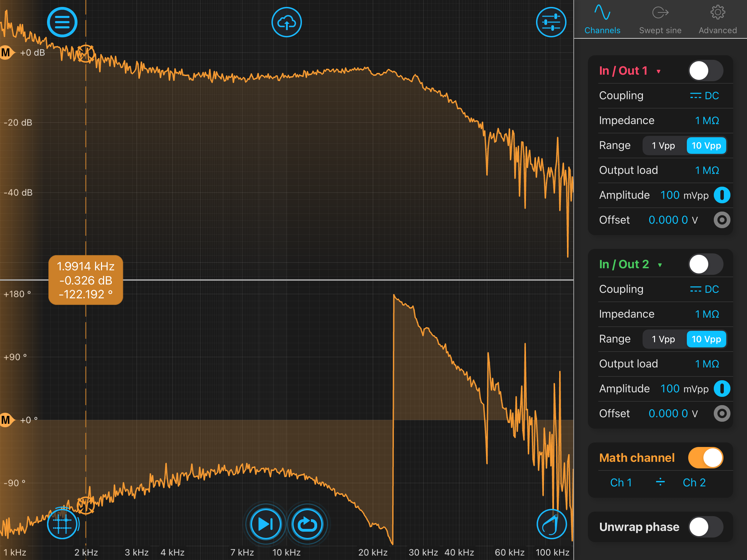Screen dimensions: 747x560
Task: Change Channel 2 coupling from DC
Action: point(704,289)
